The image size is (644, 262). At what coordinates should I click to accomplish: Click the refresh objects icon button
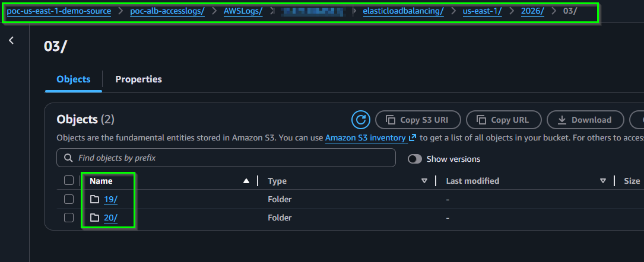(361, 120)
